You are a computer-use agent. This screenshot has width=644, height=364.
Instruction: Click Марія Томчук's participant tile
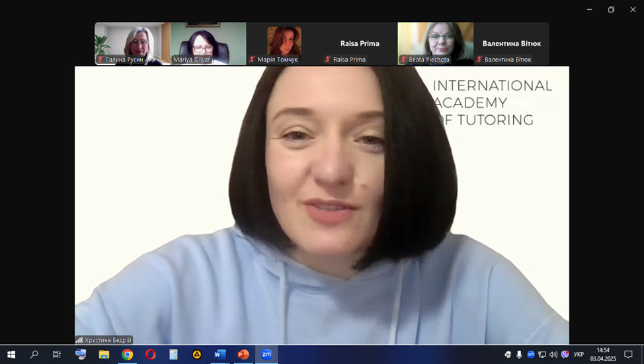tap(284, 43)
